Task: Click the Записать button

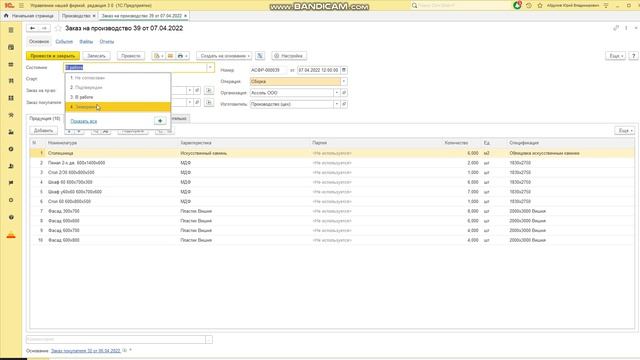Action: coord(96,56)
